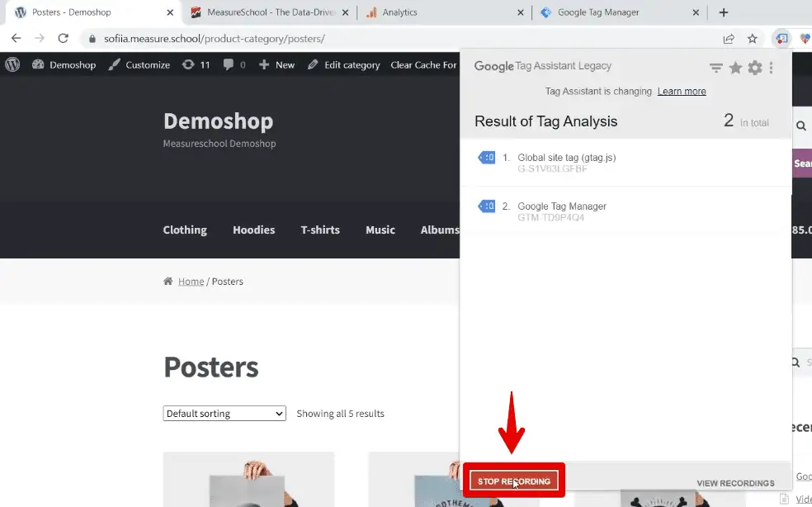Click the Tag Assistant extension icon
Screen dimensions: 812x507
pyautogui.click(x=781, y=39)
